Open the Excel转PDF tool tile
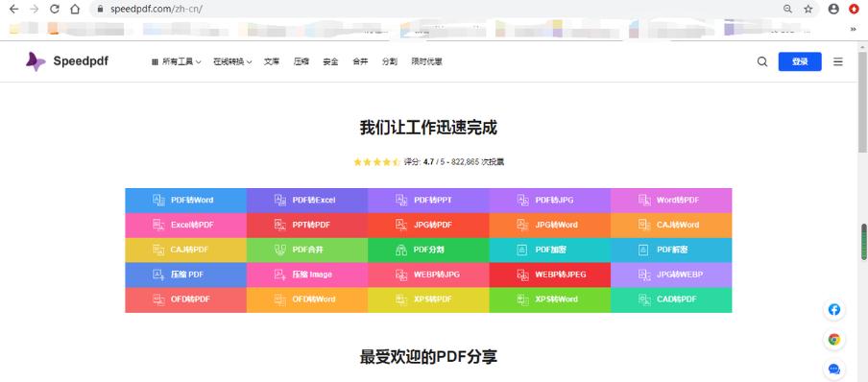868x382 pixels. tap(186, 226)
